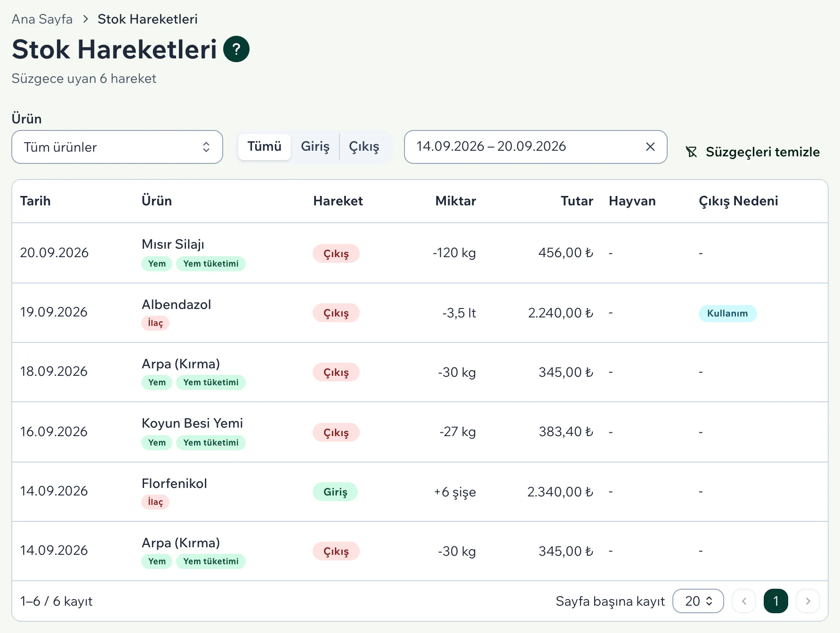Go to Ana Sayfa breadcrumb
Image resolution: width=840 pixels, height=633 pixels.
(x=42, y=19)
